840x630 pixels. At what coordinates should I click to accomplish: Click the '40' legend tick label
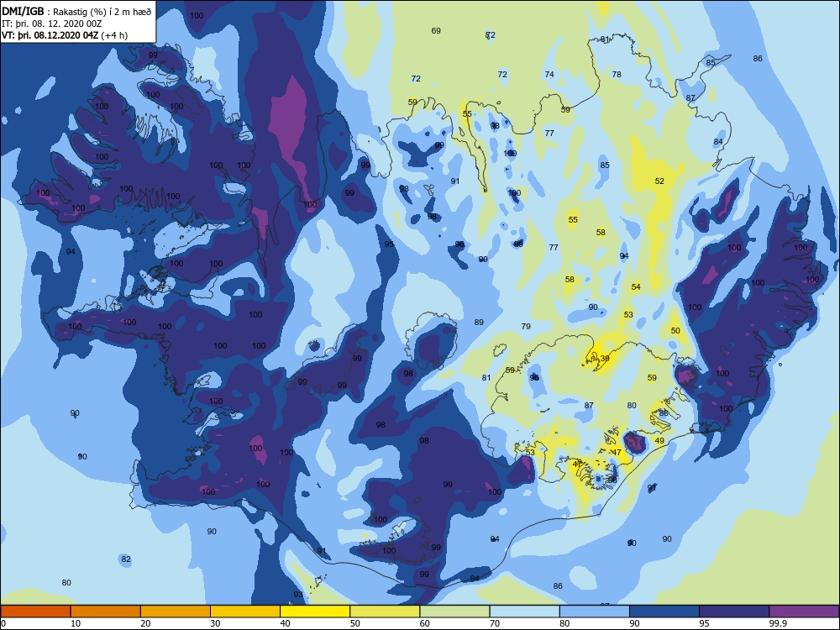pos(285,623)
